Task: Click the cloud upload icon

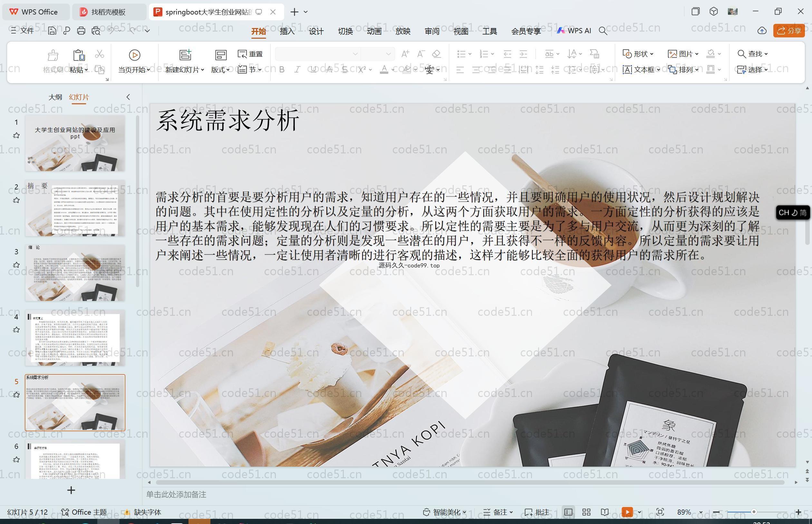Action: [x=762, y=31]
